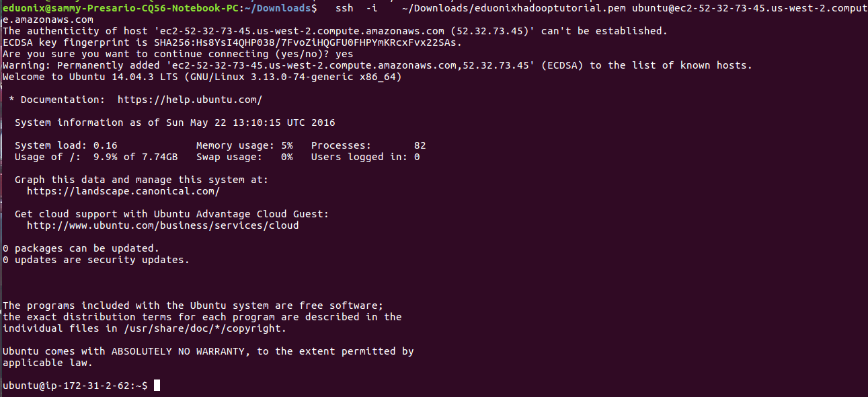Click the 'Processes: 82' value
Image resolution: width=868 pixels, height=397 pixels.
tap(368, 145)
